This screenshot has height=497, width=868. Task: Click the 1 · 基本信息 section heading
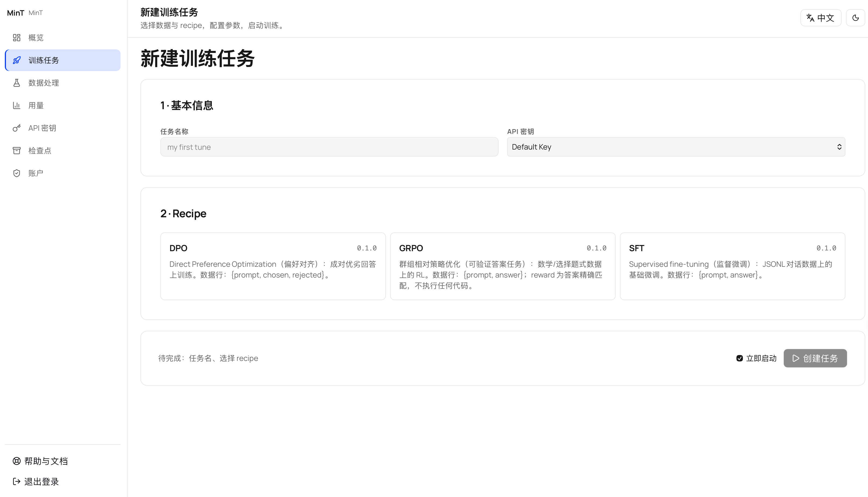[x=187, y=105]
